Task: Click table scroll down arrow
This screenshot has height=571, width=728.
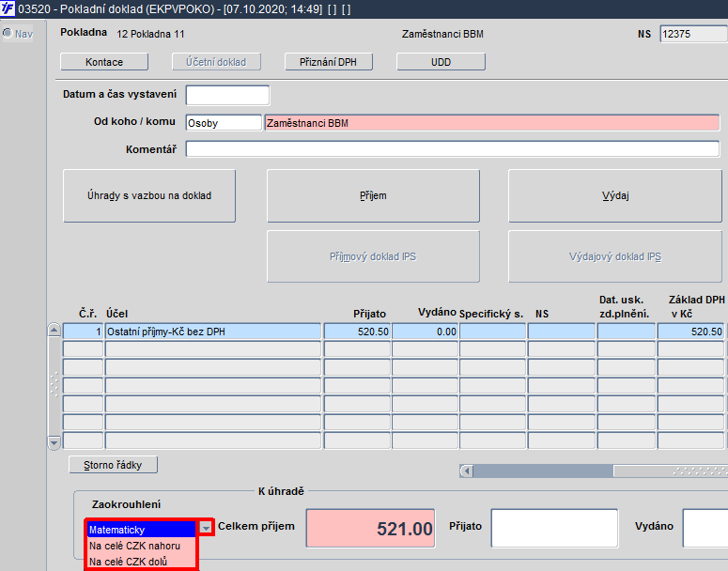Action: pos(54,443)
